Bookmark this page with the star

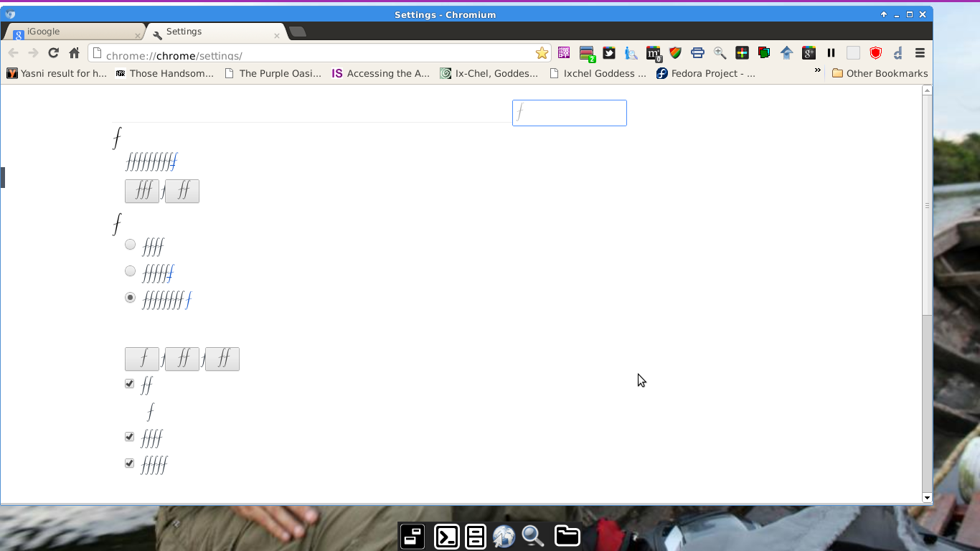[542, 53]
